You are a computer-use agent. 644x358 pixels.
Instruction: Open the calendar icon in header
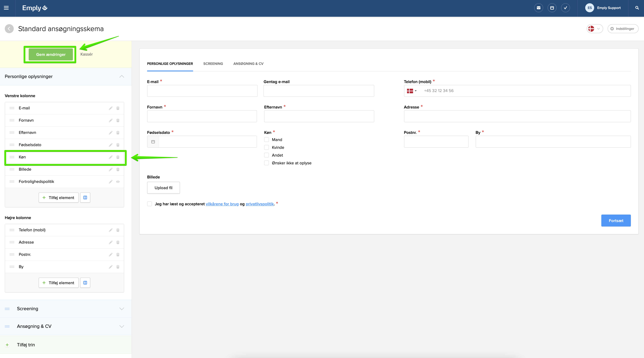point(552,8)
